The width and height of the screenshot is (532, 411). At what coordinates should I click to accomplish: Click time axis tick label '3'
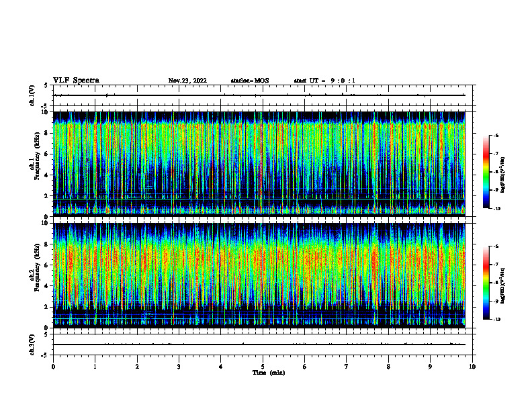pyautogui.click(x=179, y=367)
